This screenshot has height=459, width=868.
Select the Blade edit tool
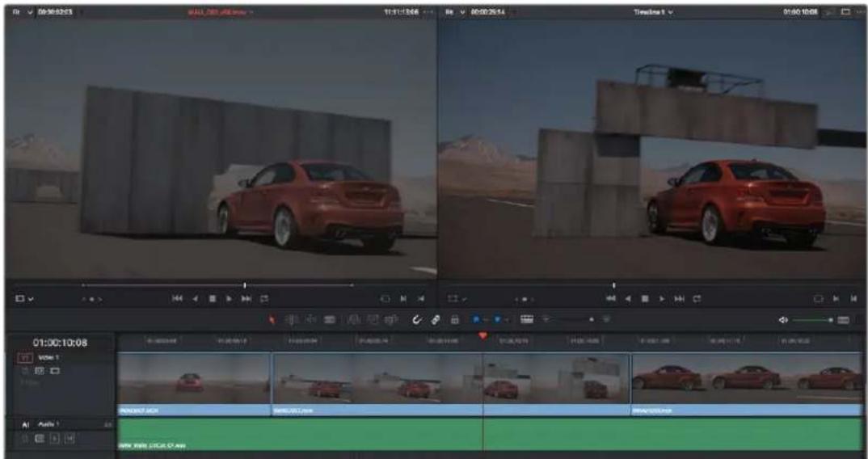tap(330, 319)
